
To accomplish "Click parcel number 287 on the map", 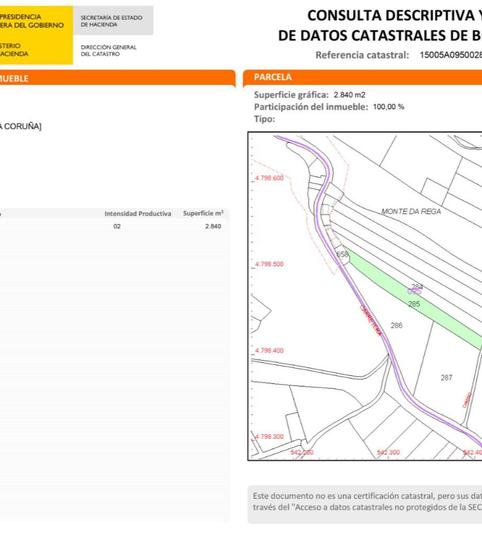I will pos(446,377).
